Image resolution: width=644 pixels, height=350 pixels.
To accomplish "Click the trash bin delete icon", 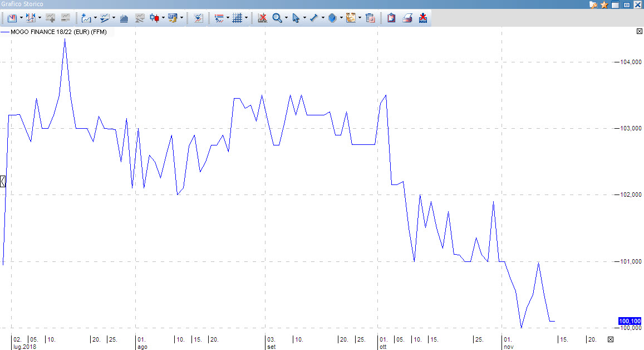I will pos(370,18).
